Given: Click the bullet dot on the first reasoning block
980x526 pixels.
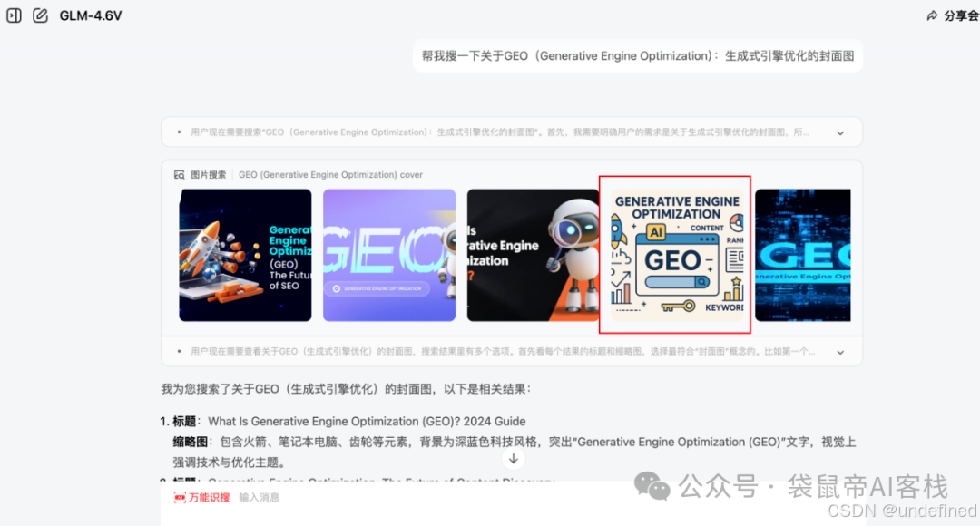Looking at the screenshot, I should (x=179, y=131).
